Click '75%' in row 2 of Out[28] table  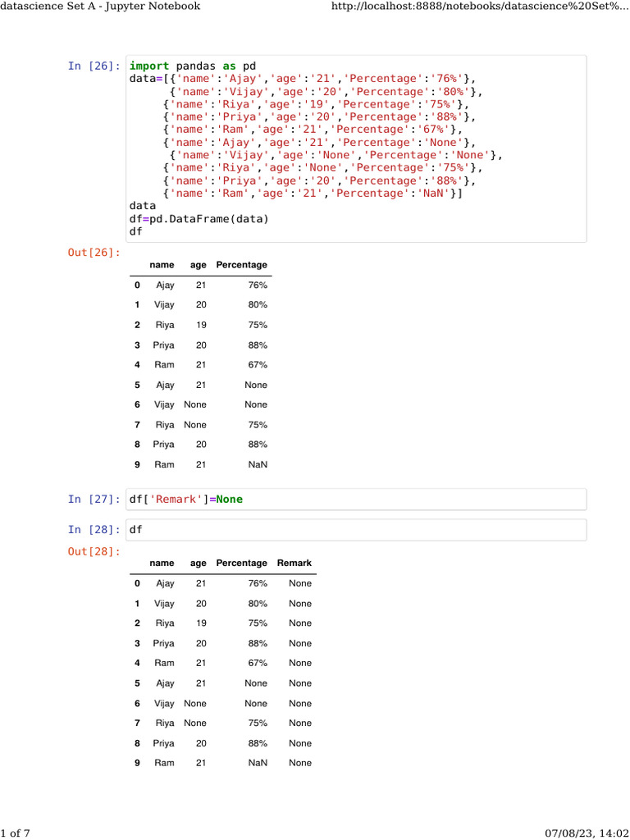(x=258, y=623)
